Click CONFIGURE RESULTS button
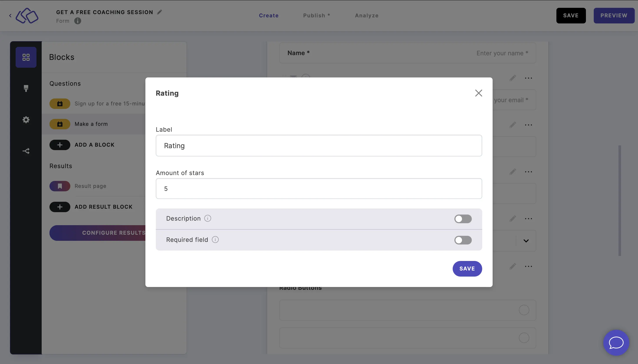Screen dimensions: 638x364 [x=97, y=233]
